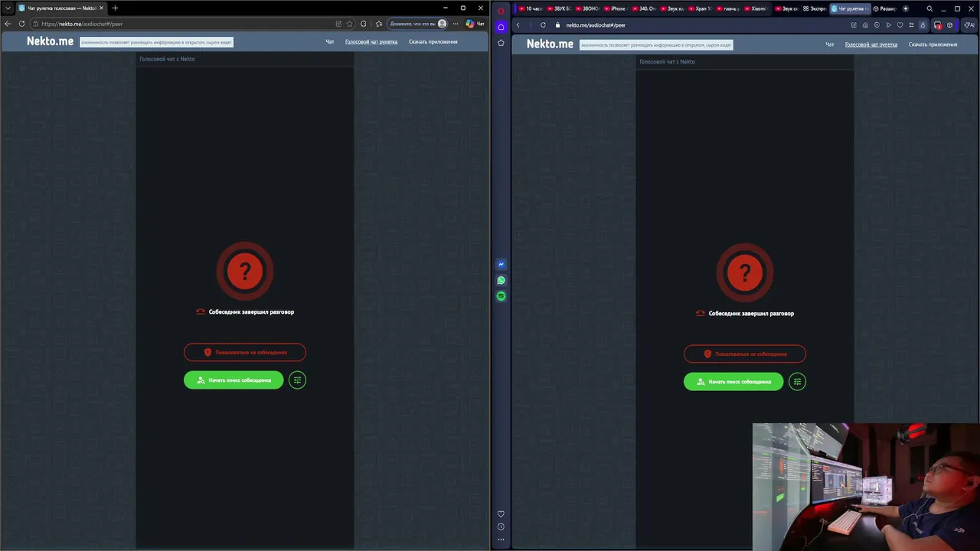Open Opera tab search magnifier

[x=929, y=8]
